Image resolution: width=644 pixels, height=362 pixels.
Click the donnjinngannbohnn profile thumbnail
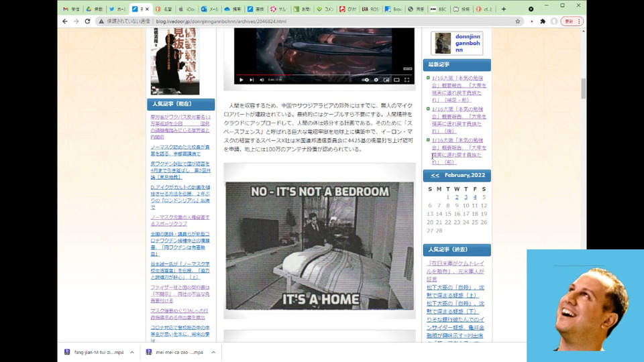point(443,43)
